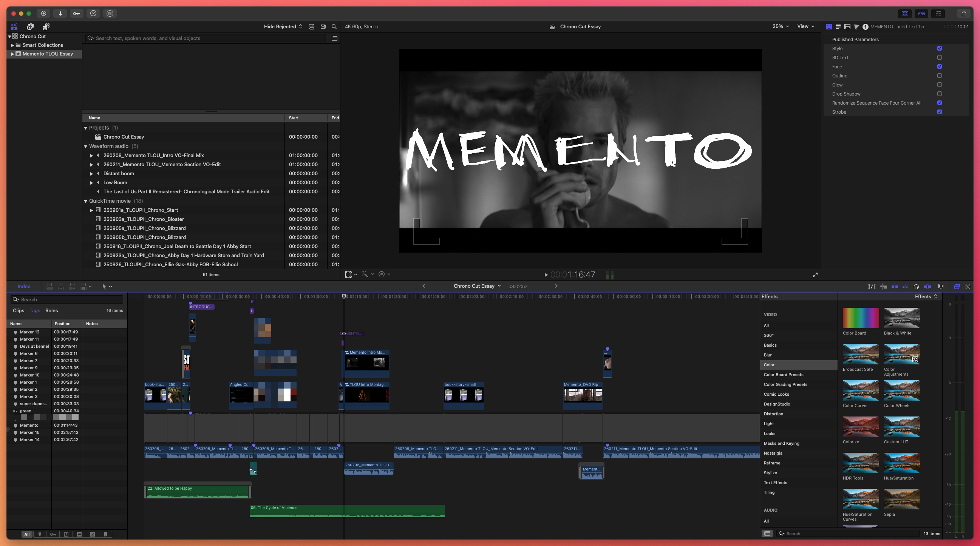
Task: Open the Photos and Audio sidebar icon
Action: tap(30, 26)
